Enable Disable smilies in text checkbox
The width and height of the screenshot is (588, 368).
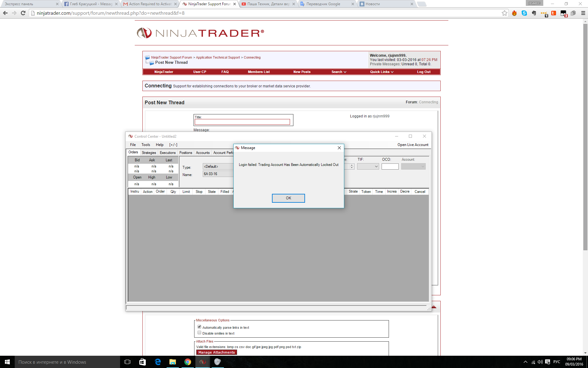point(199,333)
